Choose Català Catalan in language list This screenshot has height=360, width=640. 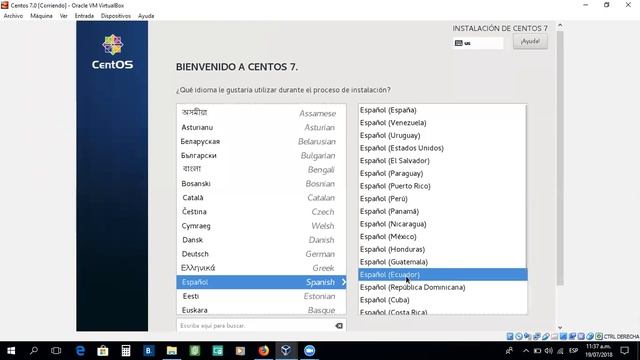coord(261,198)
